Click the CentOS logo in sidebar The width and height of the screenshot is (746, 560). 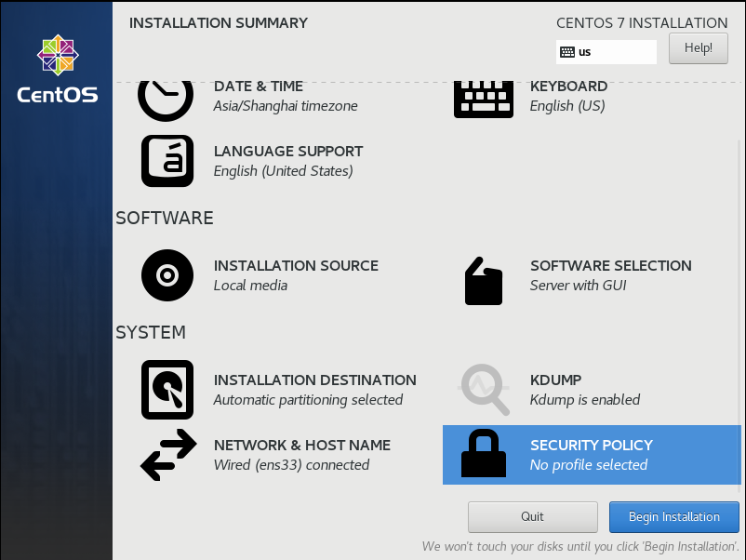pos(58,69)
